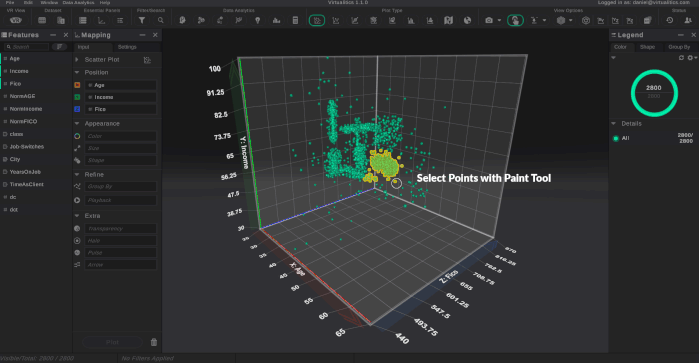Open the cube view dropdown arrow
699x363 pixels.
[x=571, y=20]
